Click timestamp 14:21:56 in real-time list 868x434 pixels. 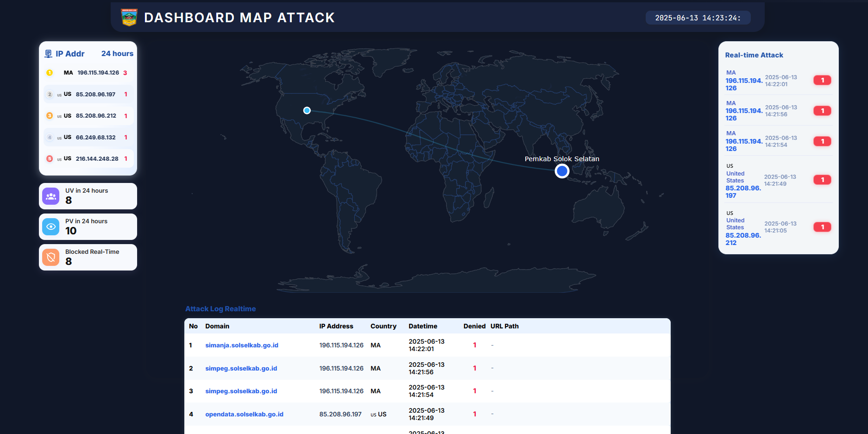(x=781, y=111)
